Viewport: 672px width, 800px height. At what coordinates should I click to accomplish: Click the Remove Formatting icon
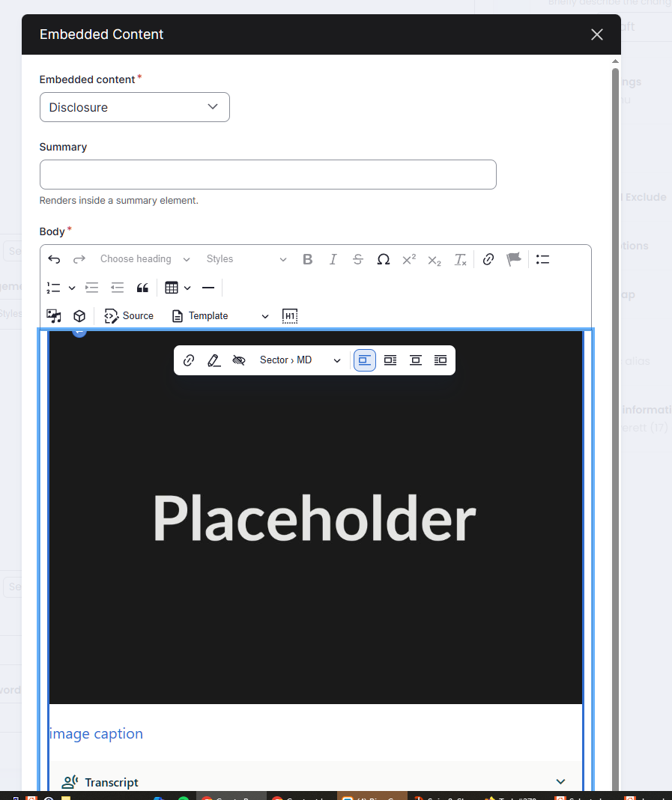point(459,259)
